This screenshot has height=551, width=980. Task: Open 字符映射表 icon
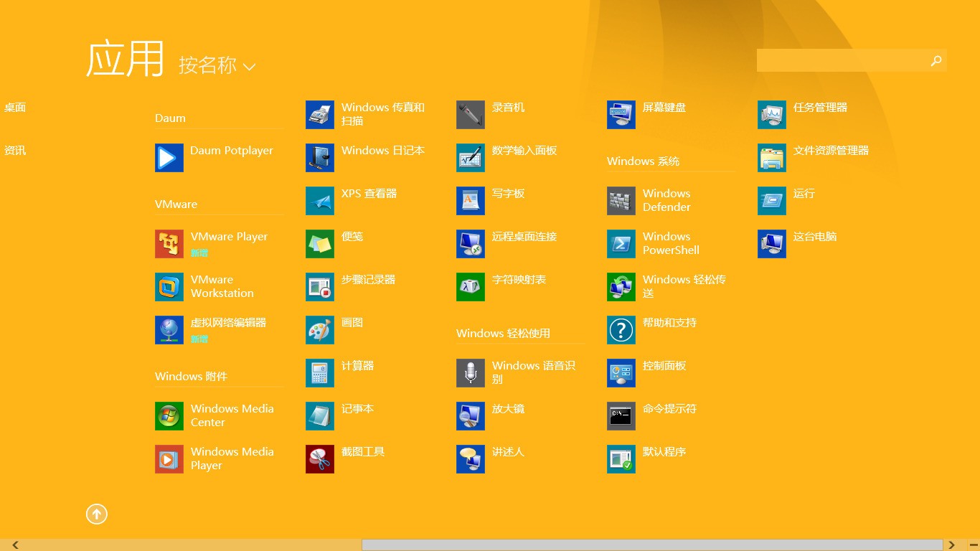[471, 287]
